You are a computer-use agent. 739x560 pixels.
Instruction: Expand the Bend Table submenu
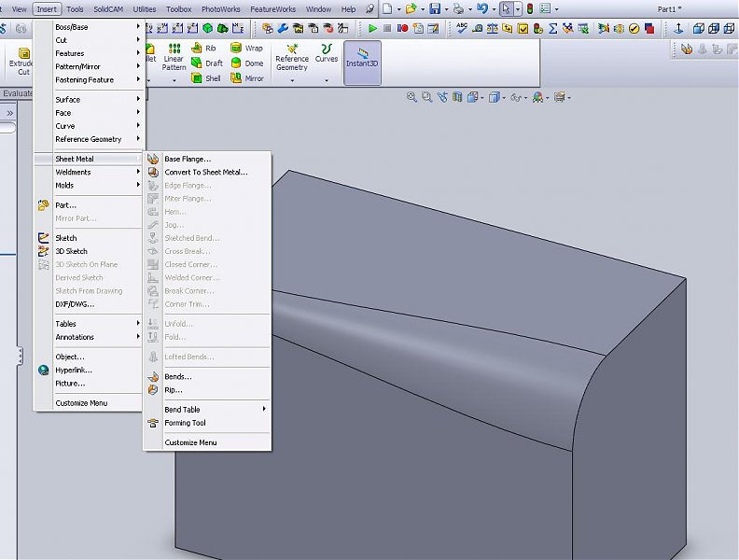point(183,410)
